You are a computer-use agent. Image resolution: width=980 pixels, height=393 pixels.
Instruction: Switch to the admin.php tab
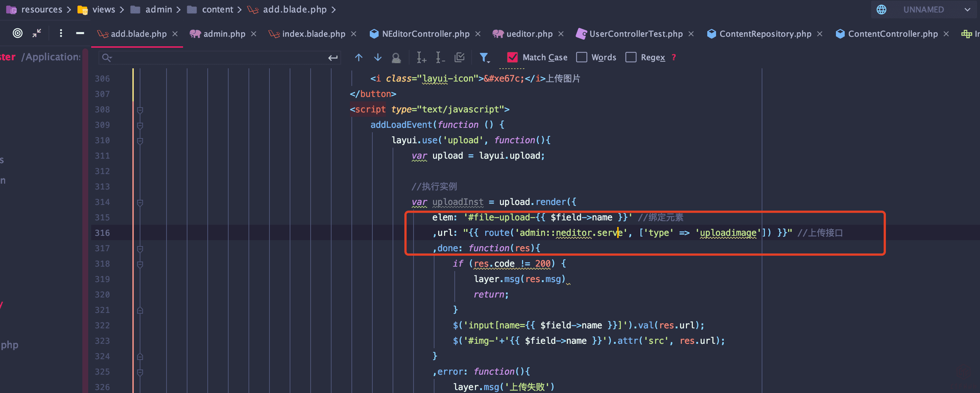pos(224,34)
